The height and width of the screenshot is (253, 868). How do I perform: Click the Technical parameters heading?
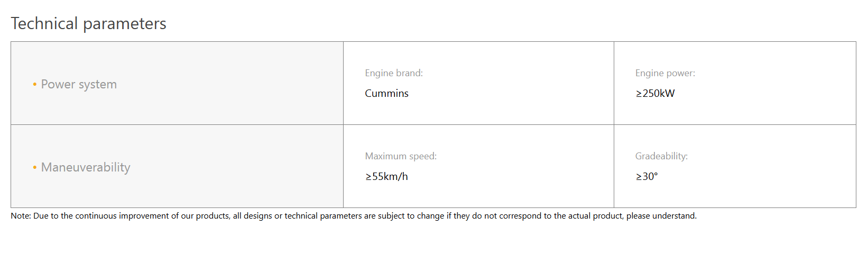pos(89,24)
